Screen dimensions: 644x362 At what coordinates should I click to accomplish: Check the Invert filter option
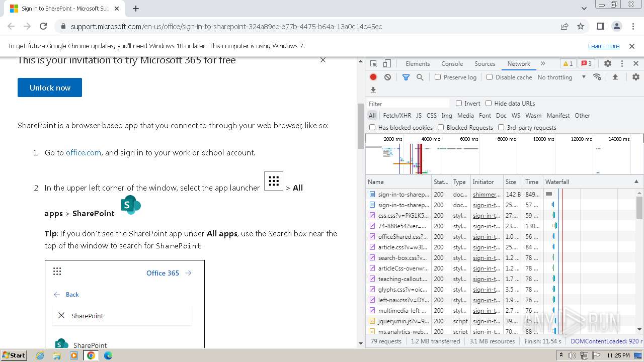coord(459,103)
